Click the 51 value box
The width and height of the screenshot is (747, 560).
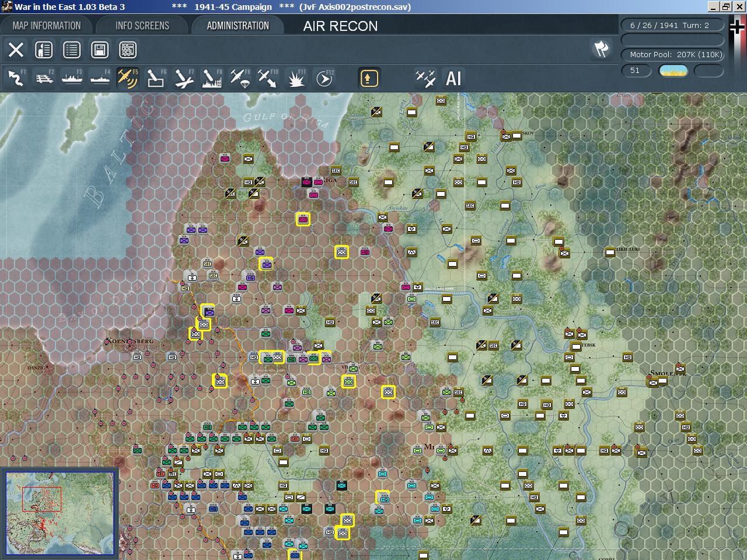coord(636,71)
